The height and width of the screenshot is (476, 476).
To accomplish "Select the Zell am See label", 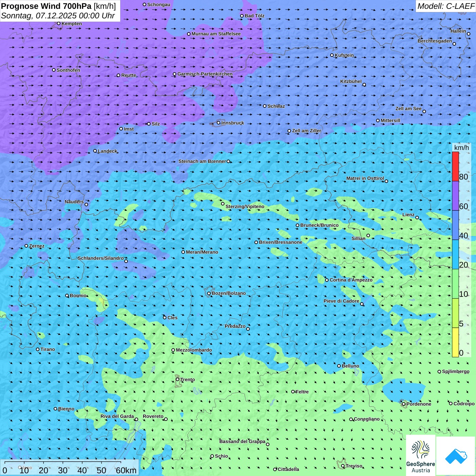I will (x=408, y=108).
